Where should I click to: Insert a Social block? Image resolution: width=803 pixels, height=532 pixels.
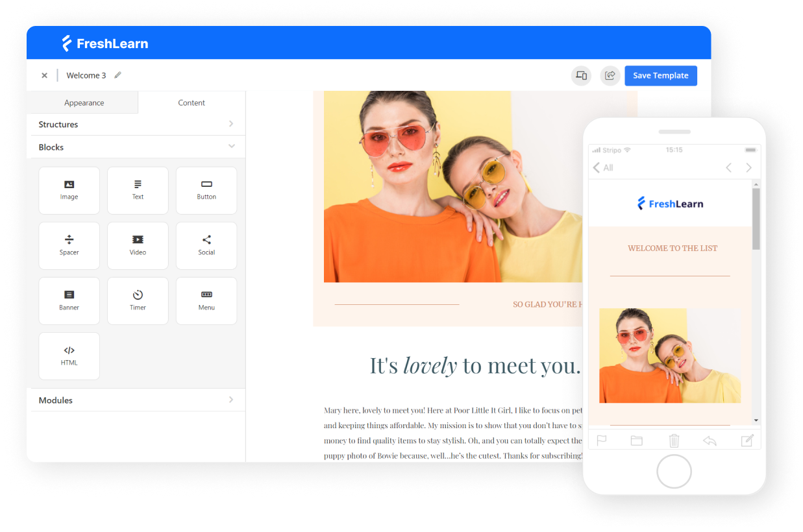tap(206, 245)
